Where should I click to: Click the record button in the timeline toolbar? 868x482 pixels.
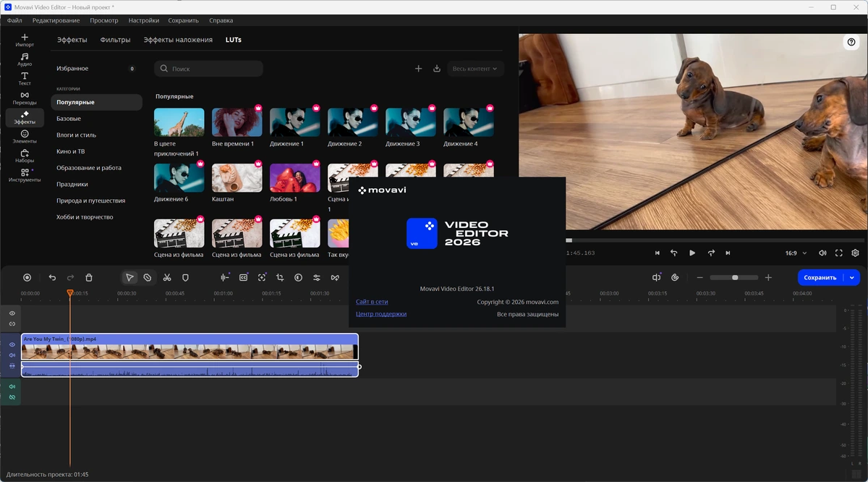(x=27, y=277)
